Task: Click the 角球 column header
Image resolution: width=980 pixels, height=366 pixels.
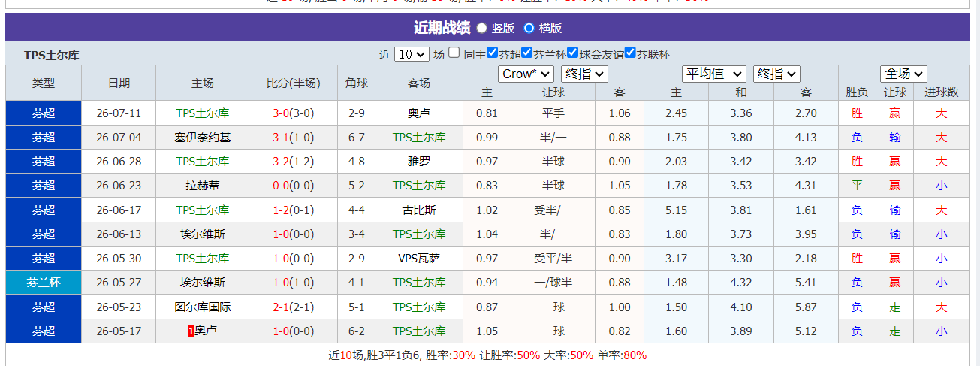Action: click(x=357, y=83)
